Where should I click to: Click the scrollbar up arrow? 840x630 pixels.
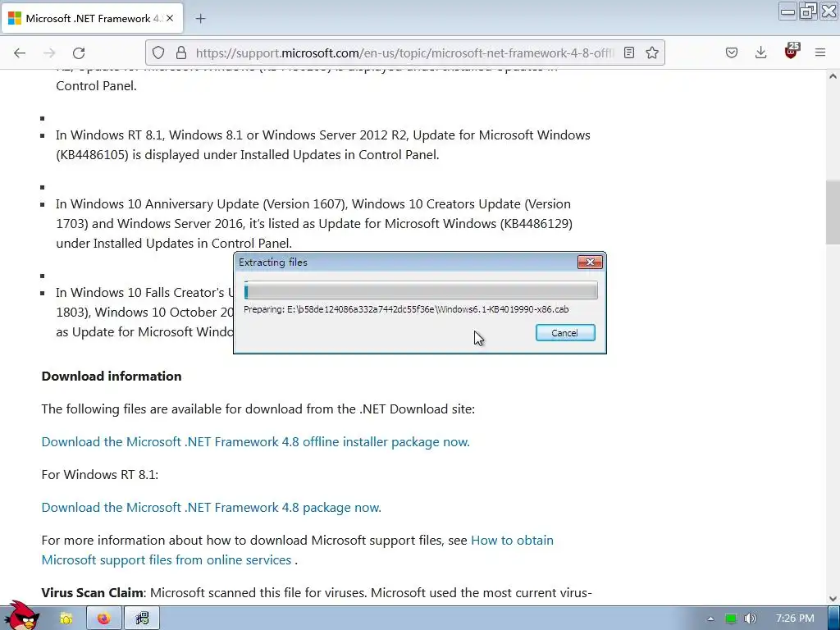pyautogui.click(x=833, y=76)
